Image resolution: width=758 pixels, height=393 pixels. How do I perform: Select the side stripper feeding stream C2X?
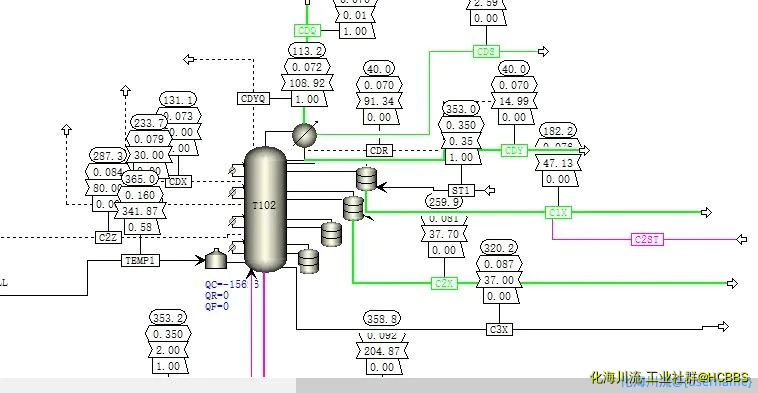353,208
